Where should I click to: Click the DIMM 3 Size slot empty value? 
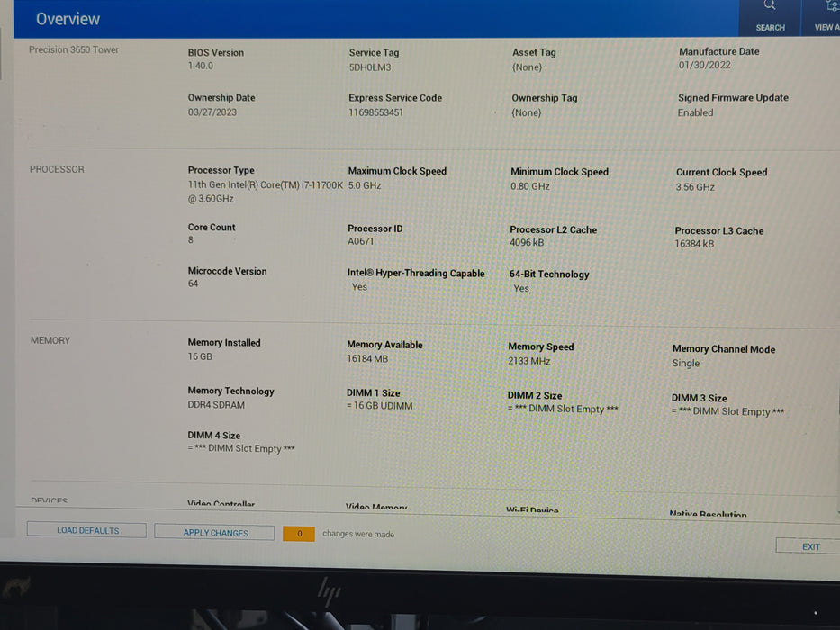(x=727, y=411)
